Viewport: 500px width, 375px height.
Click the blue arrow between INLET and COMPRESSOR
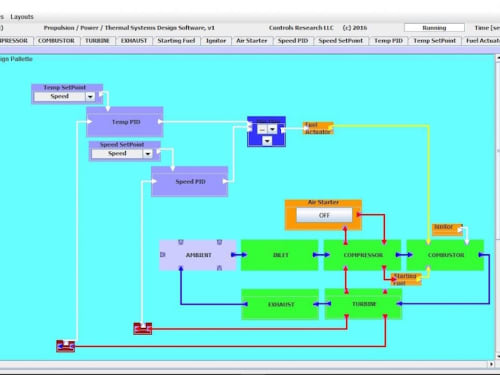tap(321, 255)
